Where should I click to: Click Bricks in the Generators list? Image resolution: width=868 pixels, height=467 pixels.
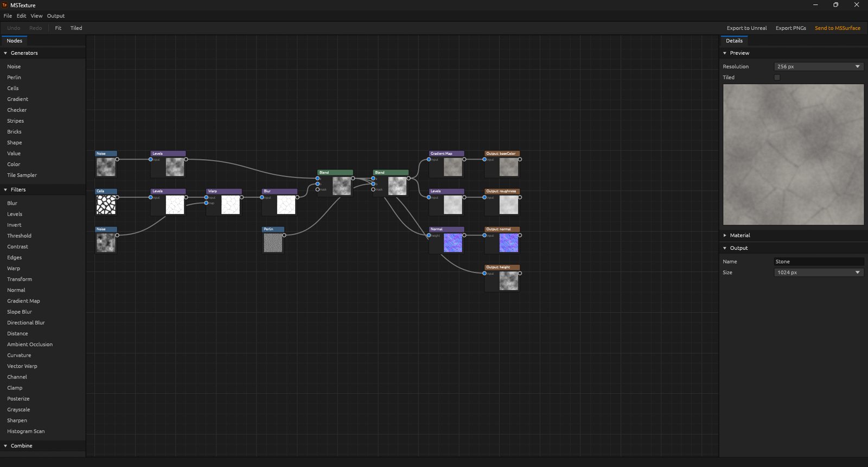click(x=15, y=132)
